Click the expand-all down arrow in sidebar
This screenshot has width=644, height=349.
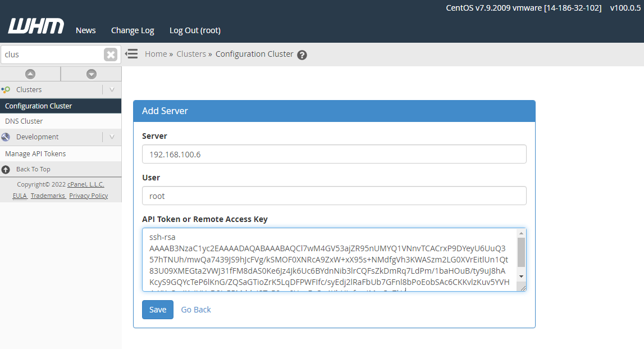click(91, 74)
